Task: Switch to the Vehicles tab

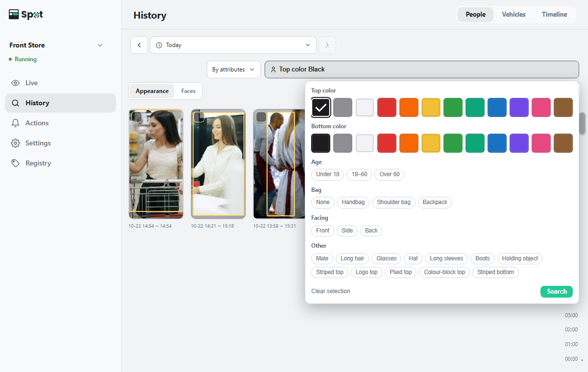Action: pos(514,15)
